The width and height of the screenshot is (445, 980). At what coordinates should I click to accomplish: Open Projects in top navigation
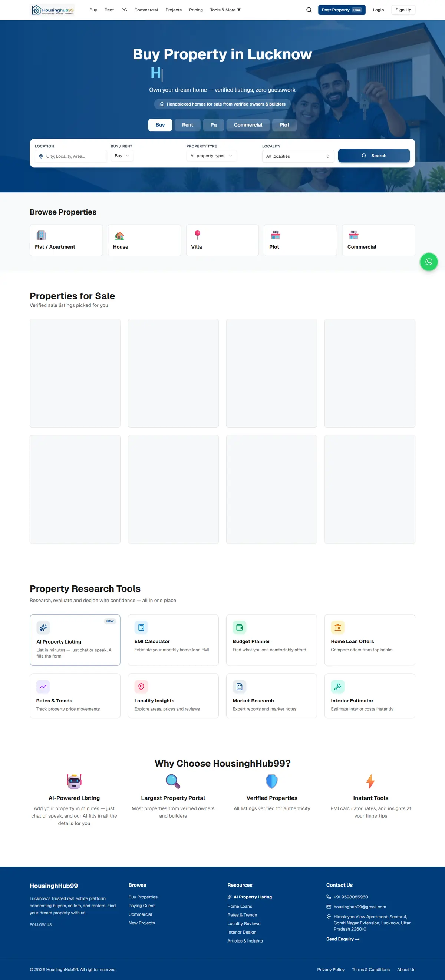[174, 10]
